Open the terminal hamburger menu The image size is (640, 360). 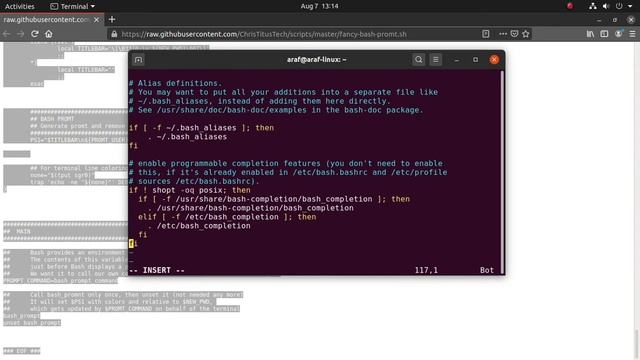click(436, 60)
